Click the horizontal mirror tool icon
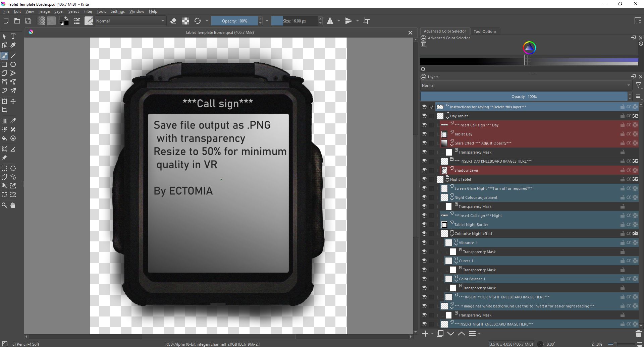Image resolution: width=644 pixels, height=347 pixels. click(x=330, y=21)
